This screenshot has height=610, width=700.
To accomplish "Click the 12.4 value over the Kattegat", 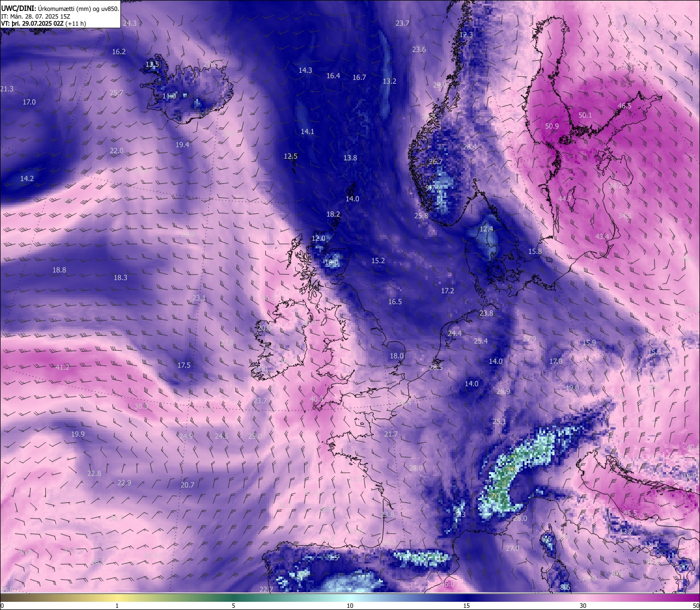I will pyautogui.click(x=486, y=229).
